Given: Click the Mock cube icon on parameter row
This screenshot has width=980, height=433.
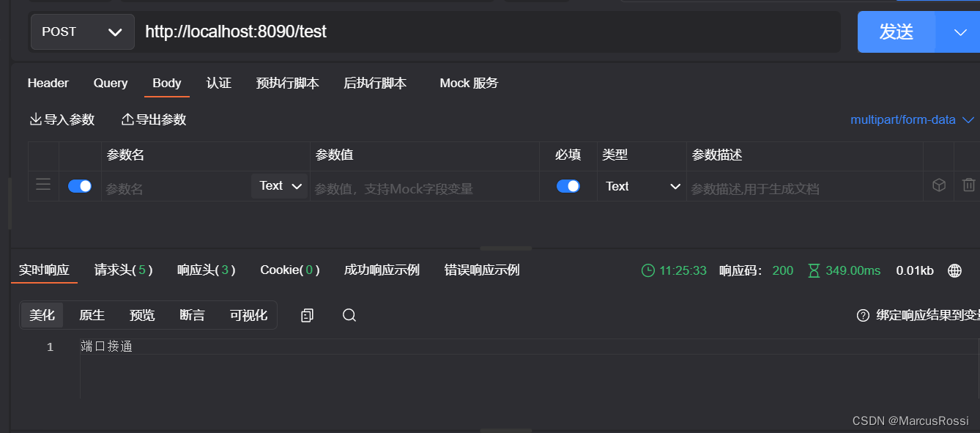Looking at the screenshot, I should [x=938, y=185].
